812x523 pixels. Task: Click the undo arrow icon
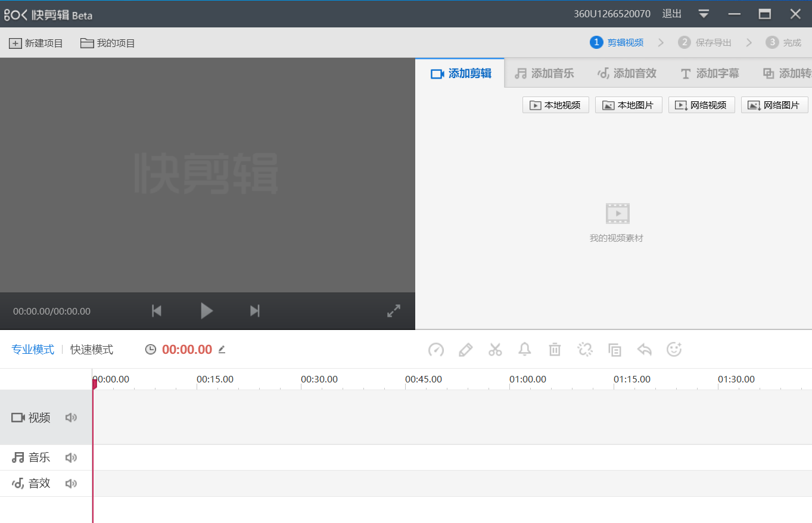(645, 350)
